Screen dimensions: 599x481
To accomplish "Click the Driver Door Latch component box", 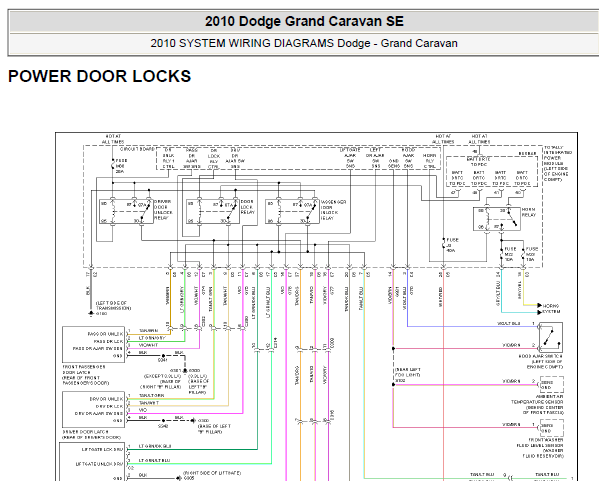I will coord(94,410).
